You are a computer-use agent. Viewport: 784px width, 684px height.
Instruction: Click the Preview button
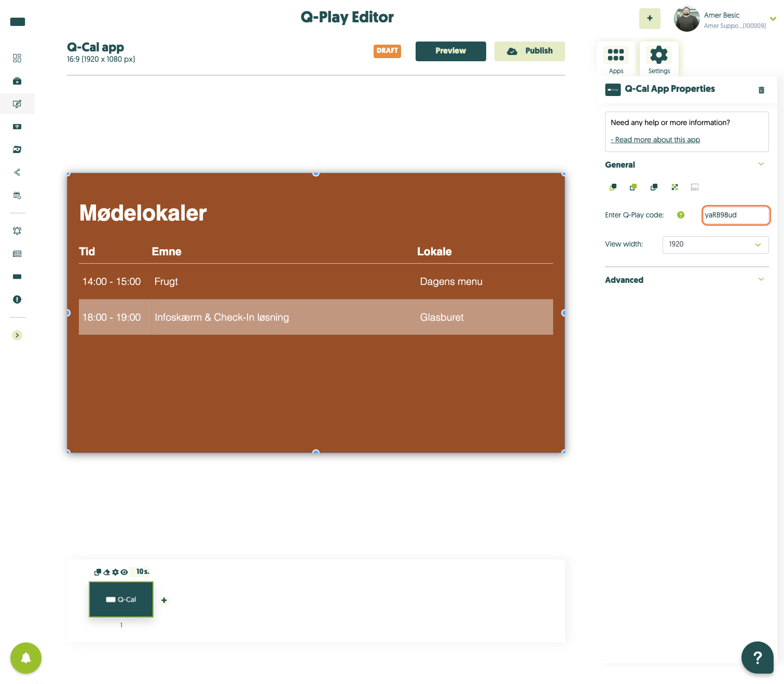point(450,51)
